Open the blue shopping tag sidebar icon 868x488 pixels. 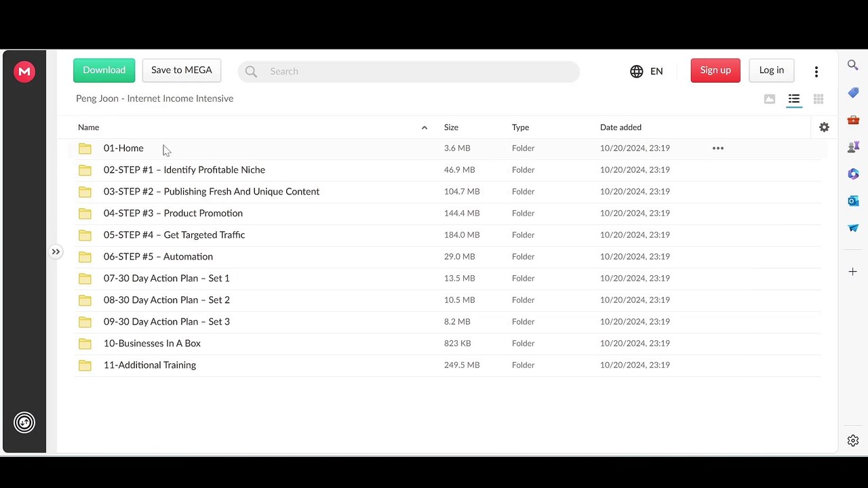853,92
